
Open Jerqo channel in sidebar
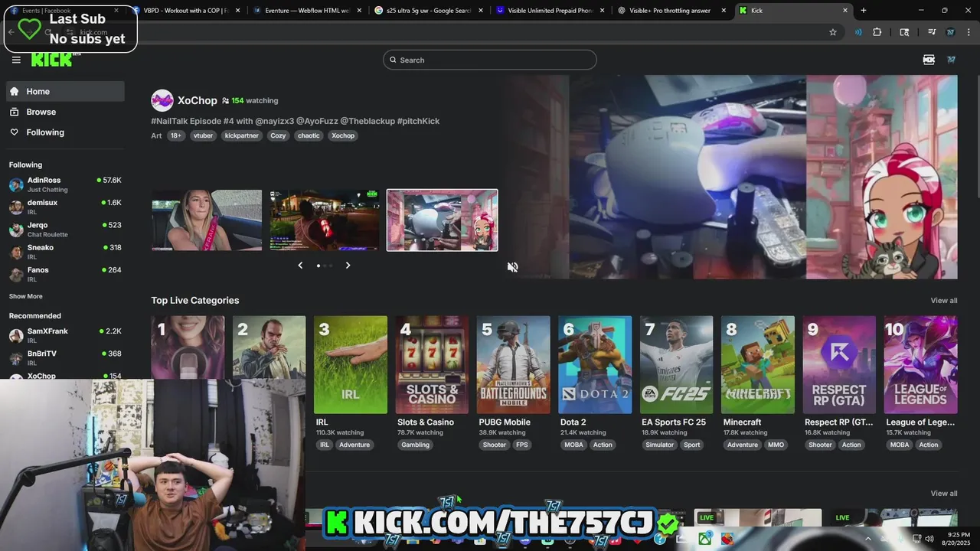pos(65,230)
